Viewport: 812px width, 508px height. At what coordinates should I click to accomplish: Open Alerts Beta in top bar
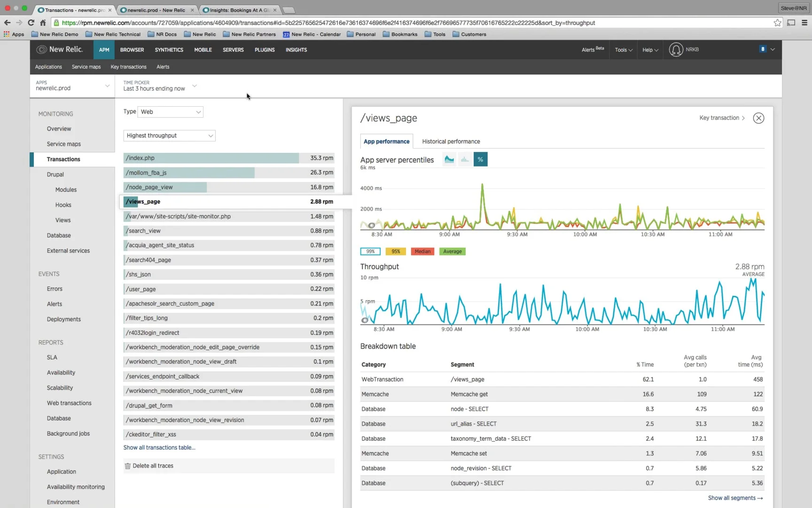coord(593,49)
